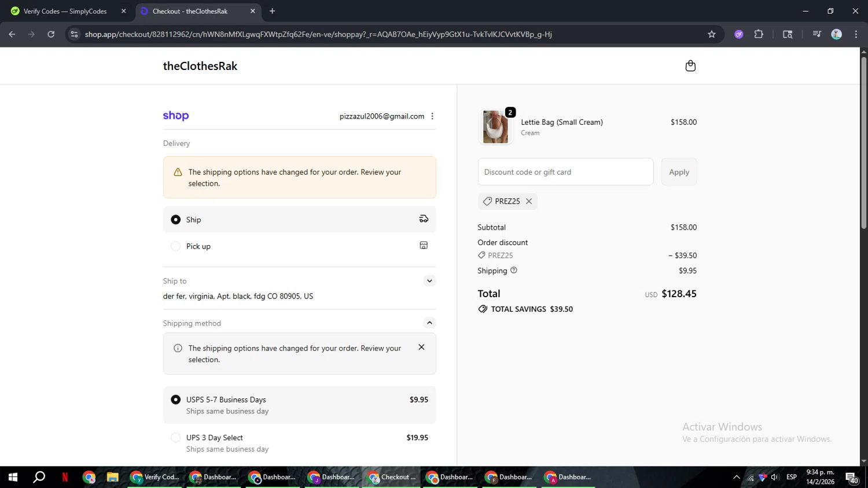This screenshot has width=868, height=488.
Task: Select the Ship delivery option
Action: 300,220
